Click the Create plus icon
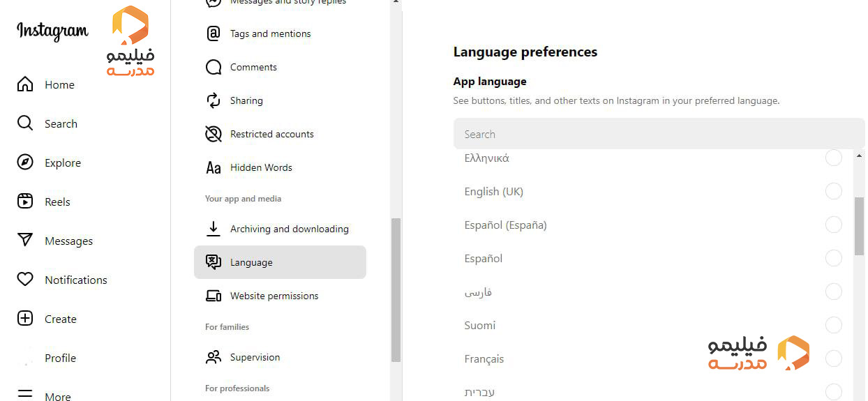868x401 pixels. click(x=25, y=319)
